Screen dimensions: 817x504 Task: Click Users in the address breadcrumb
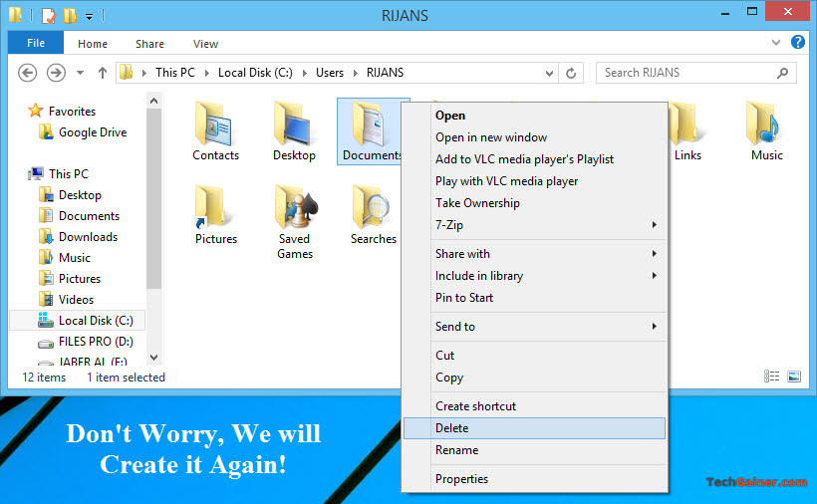(330, 73)
